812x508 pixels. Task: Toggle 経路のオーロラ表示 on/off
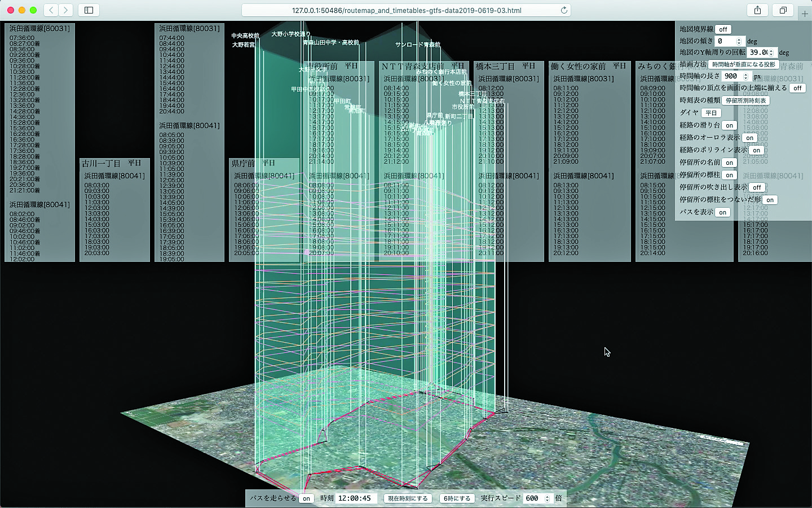tap(749, 138)
